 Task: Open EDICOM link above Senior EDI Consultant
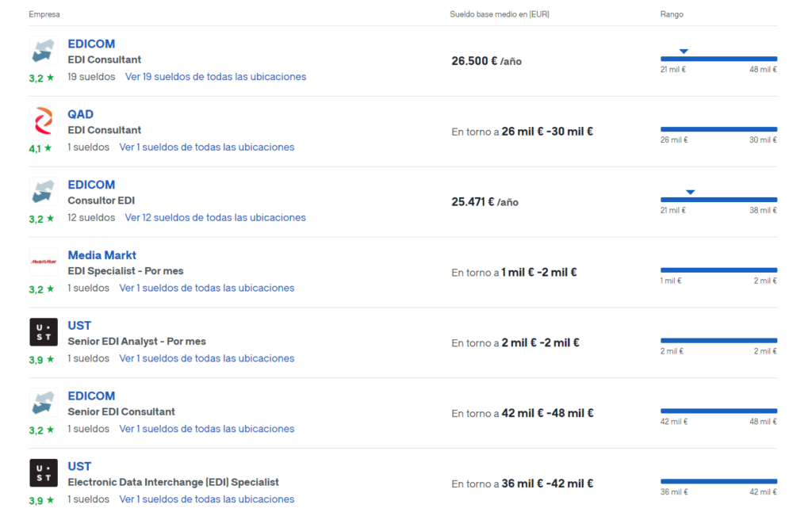91,396
